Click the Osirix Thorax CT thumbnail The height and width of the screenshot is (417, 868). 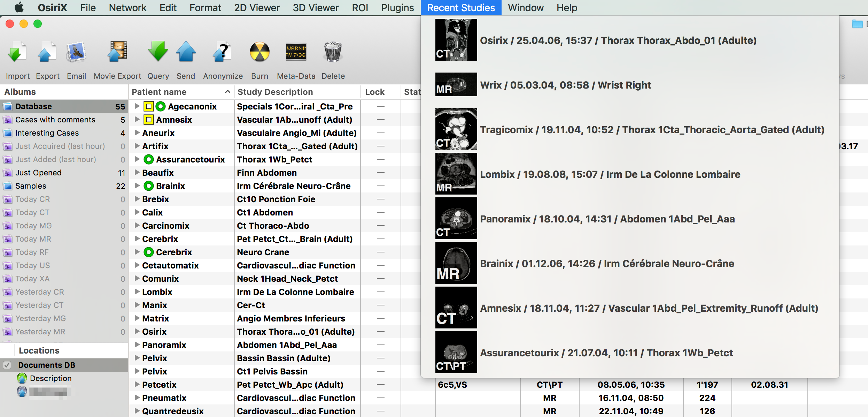(x=456, y=40)
